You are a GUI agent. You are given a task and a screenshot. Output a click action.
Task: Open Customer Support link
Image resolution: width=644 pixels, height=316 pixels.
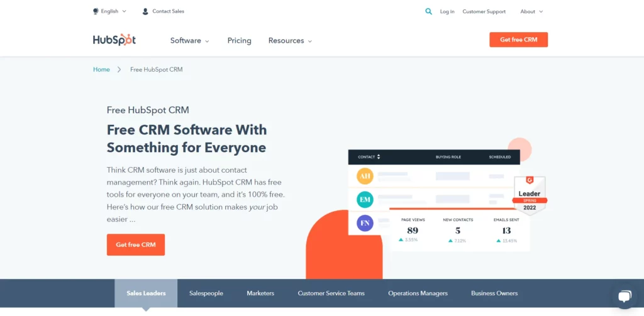(484, 11)
